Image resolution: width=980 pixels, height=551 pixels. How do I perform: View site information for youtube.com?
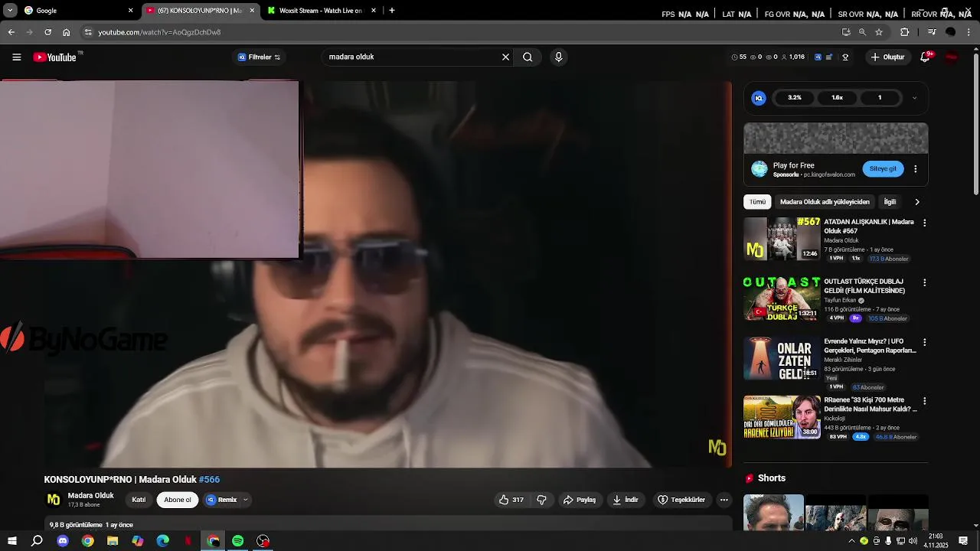[x=88, y=32]
